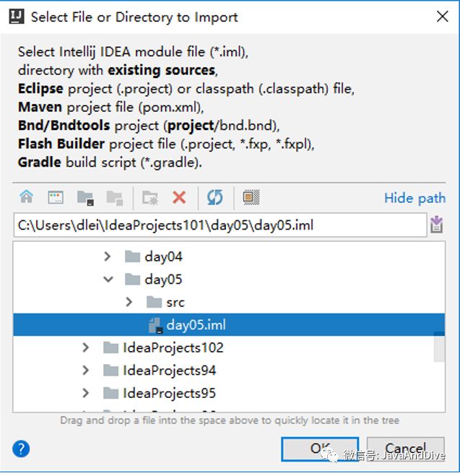Click the Hide path link
The height and width of the screenshot is (476, 460).
415,198
